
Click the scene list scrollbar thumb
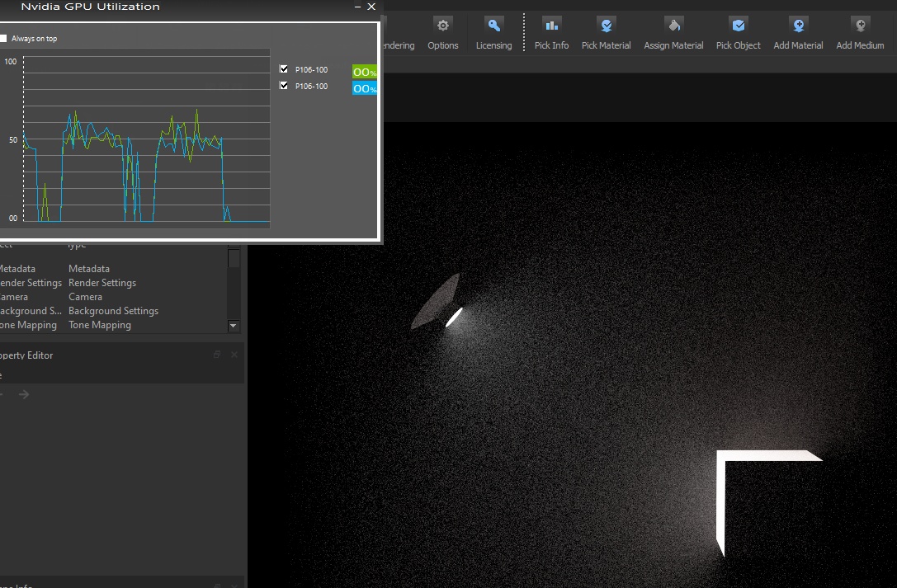pyautogui.click(x=234, y=257)
